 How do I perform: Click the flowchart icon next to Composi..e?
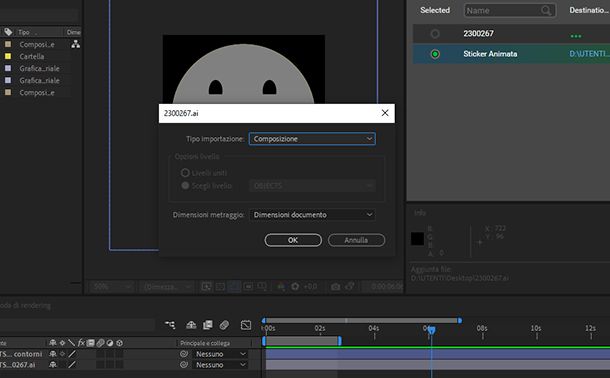coord(75,44)
